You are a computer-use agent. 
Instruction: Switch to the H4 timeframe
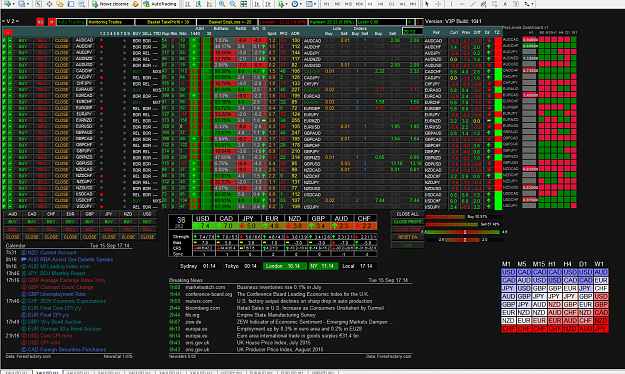click(x=381, y=4)
